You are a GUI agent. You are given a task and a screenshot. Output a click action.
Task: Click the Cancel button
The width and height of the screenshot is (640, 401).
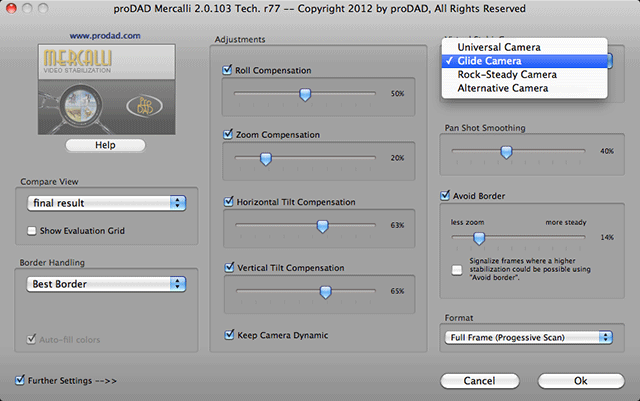(480, 381)
